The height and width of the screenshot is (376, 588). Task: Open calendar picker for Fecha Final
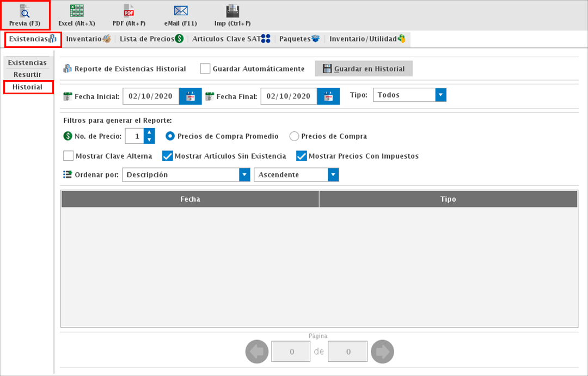328,96
